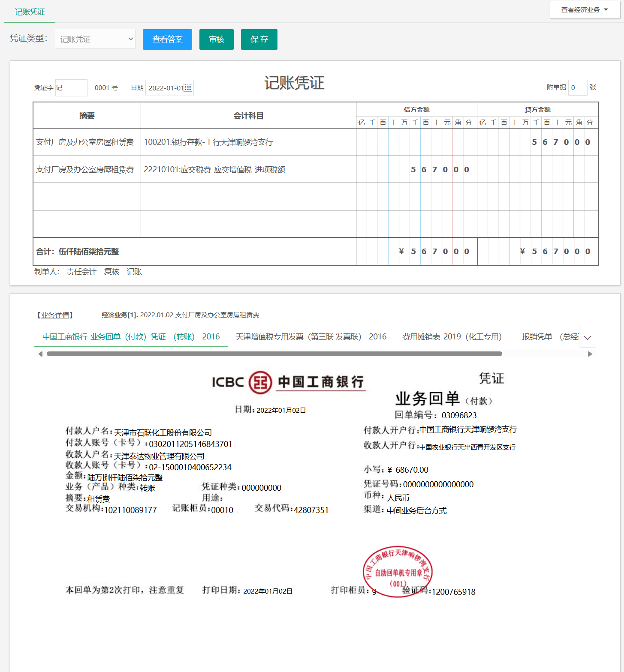Click the ICBC bank logo
Image resolution: width=624 pixels, height=672 pixels.
click(x=288, y=382)
